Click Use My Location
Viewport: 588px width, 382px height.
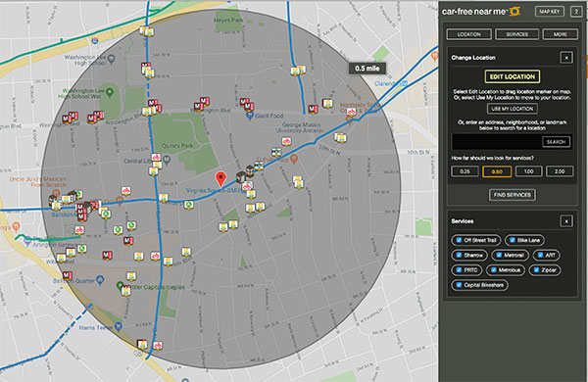click(x=513, y=109)
